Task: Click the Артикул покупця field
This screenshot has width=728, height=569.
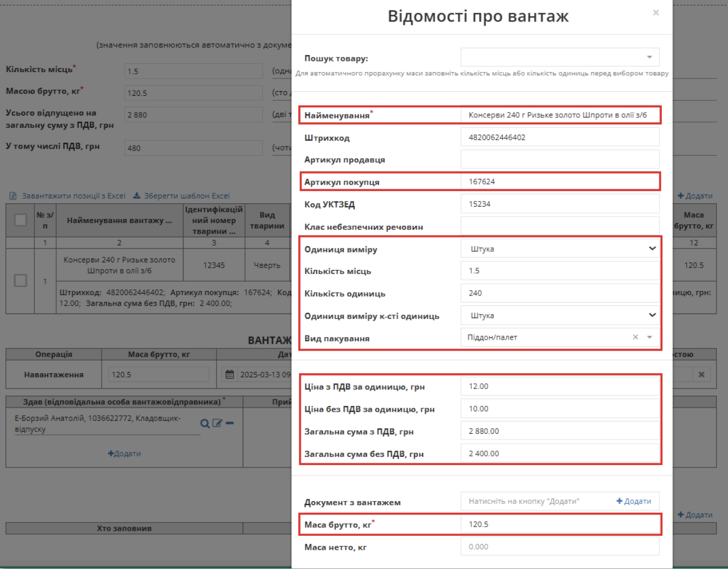Action: pyautogui.click(x=560, y=182)
